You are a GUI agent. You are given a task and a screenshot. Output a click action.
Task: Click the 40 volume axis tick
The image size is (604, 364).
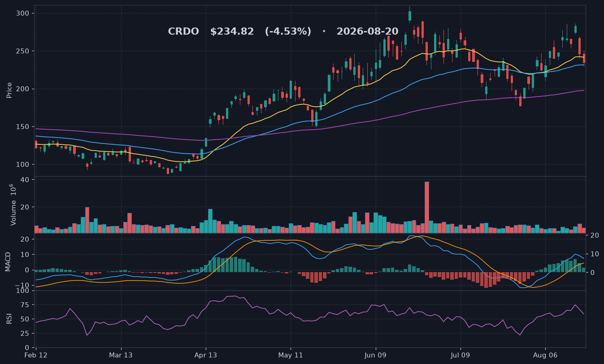pyautogui.click(x=25, y=180)
